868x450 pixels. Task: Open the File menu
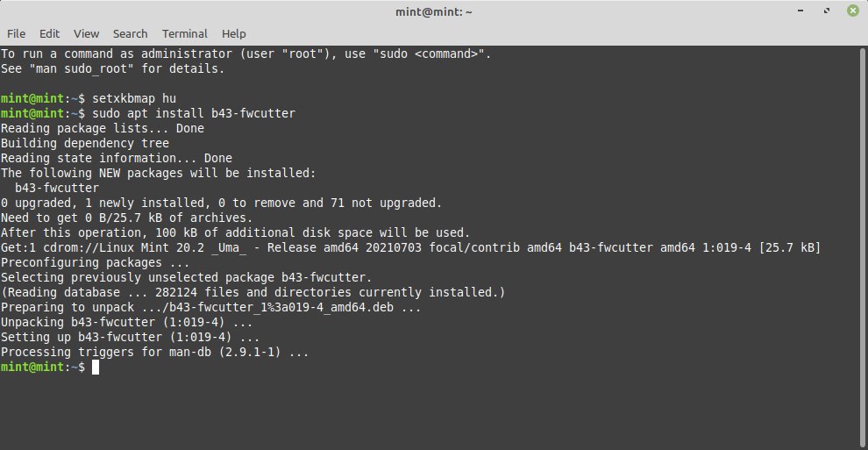(16, 33)
